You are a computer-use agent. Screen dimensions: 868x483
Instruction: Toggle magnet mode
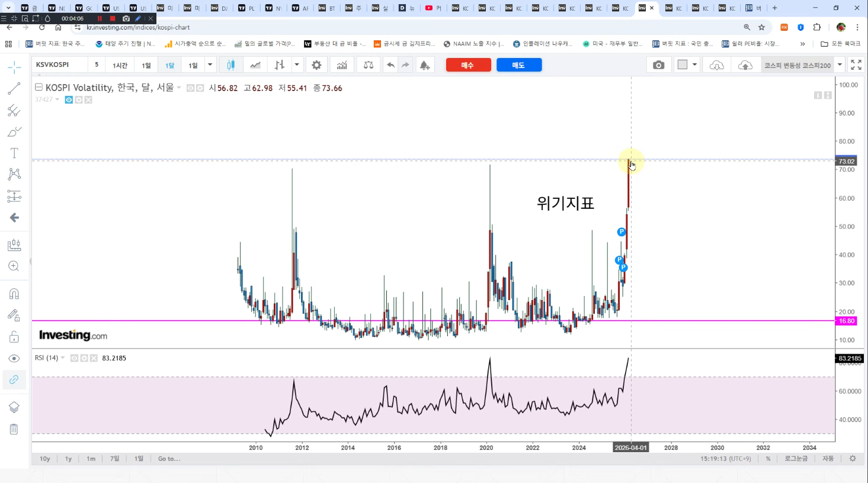click(x=14, y=294)
